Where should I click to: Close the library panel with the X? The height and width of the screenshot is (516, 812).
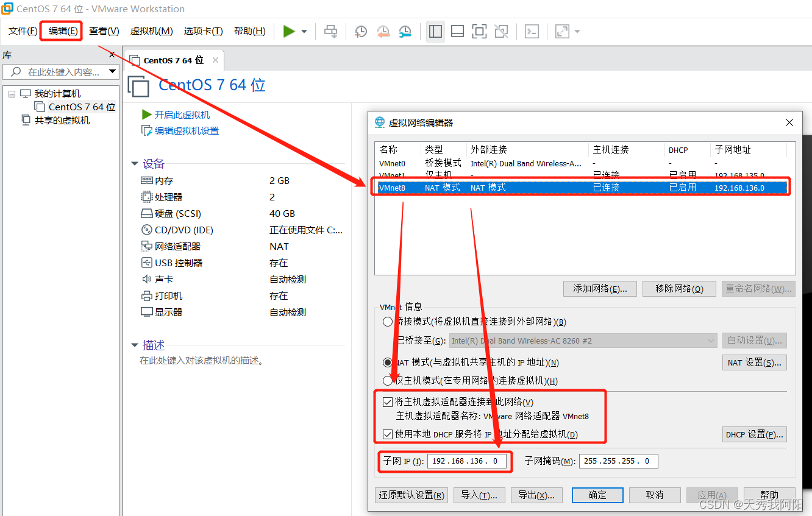click(112, 55)
